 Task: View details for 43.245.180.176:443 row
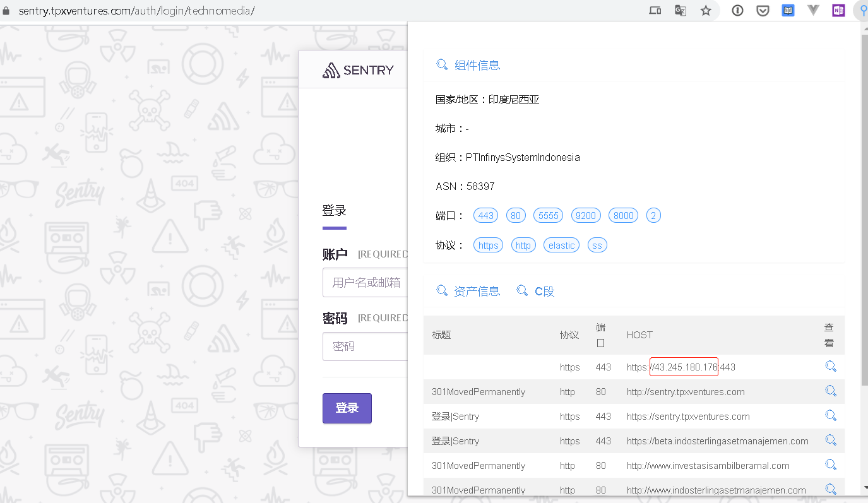point(831,367)
